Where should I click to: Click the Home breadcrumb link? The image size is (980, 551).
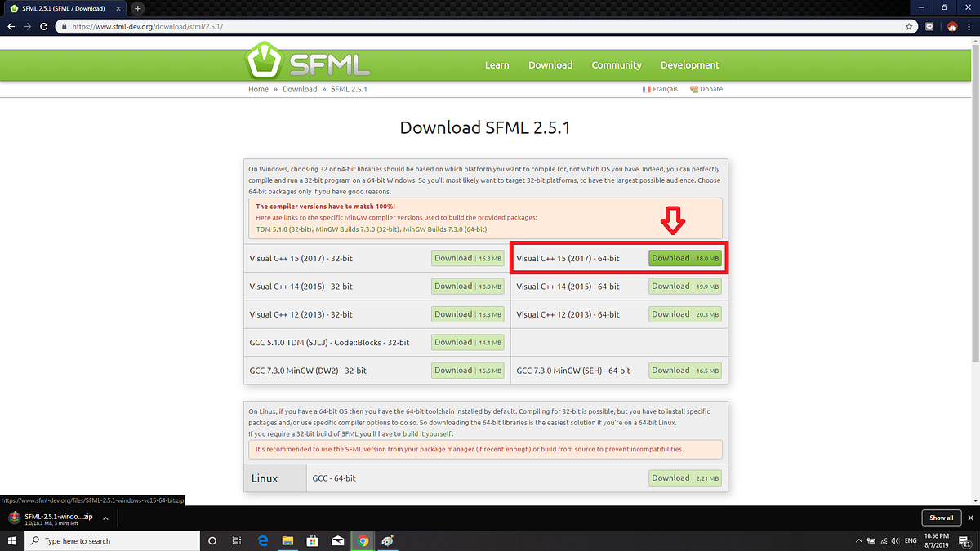(x=258, y=89)
